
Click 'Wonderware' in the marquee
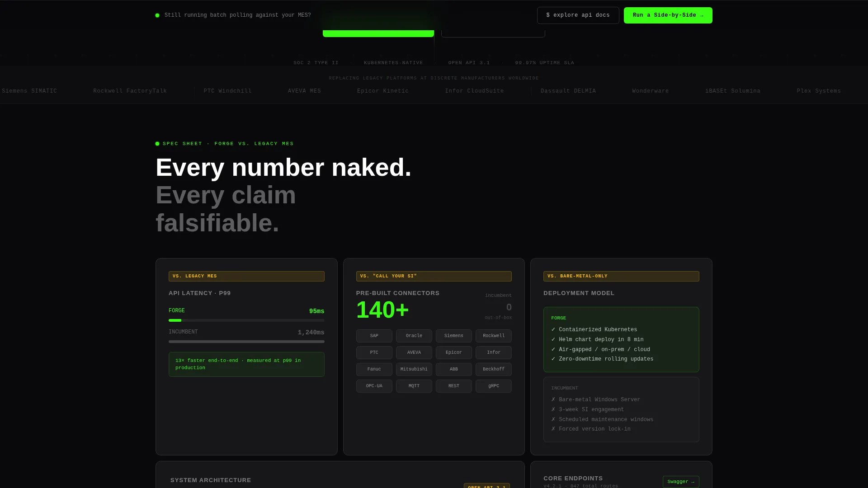650,91
